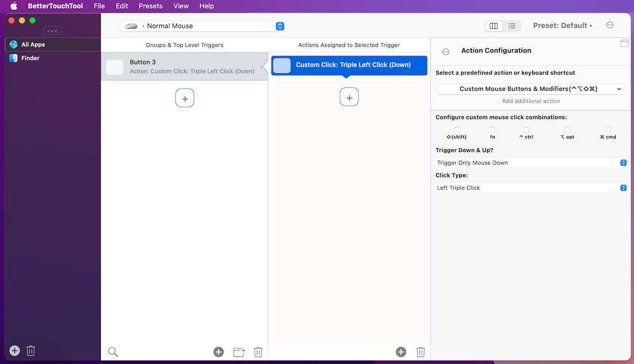Open the predefined action picker showing Custom Mouse Buttons
This screenshot has height=364, width=634.
tap(531, 88)
